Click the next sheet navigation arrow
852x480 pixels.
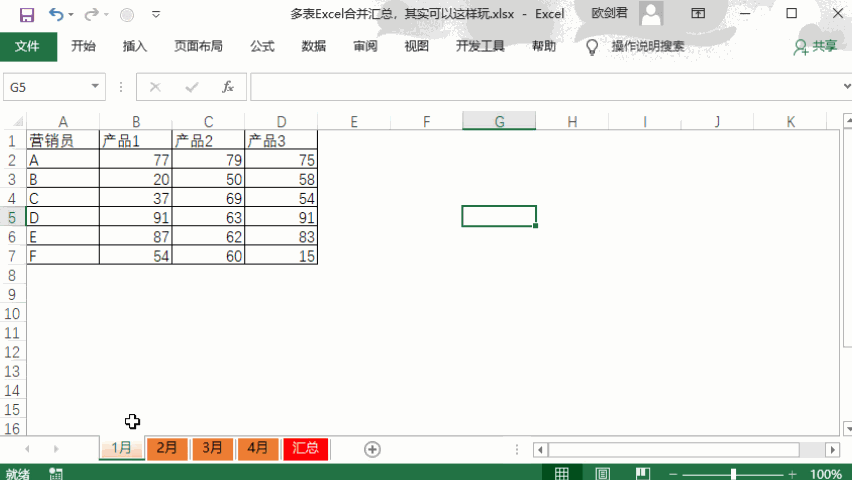tap(56, 449)
